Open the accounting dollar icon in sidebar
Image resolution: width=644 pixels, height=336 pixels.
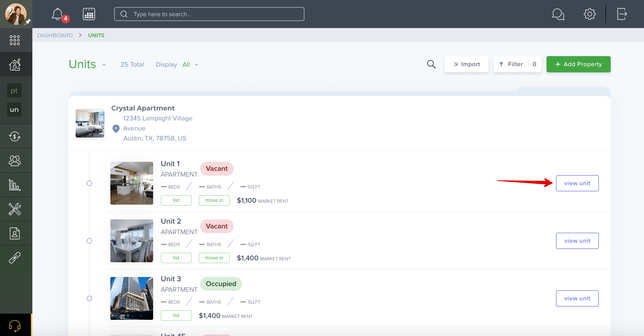(x=15, y=136)
